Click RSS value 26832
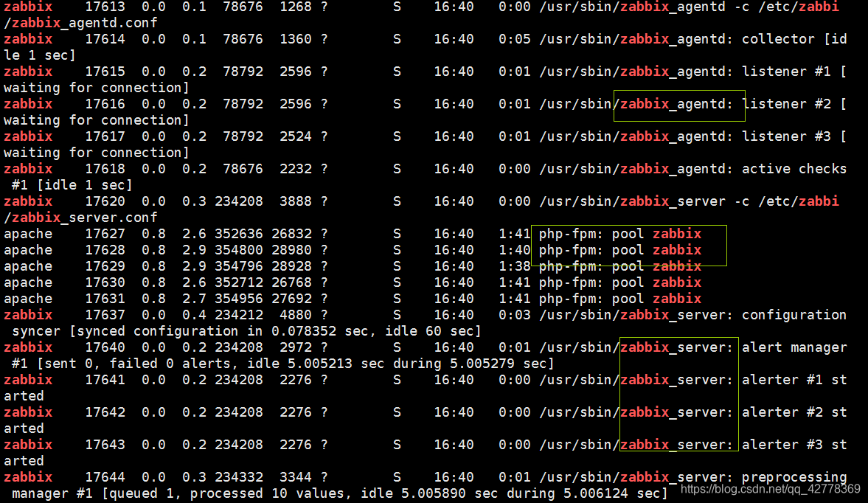Image resolution: width=868 pixels, height=503 pixels. point(292,234)
